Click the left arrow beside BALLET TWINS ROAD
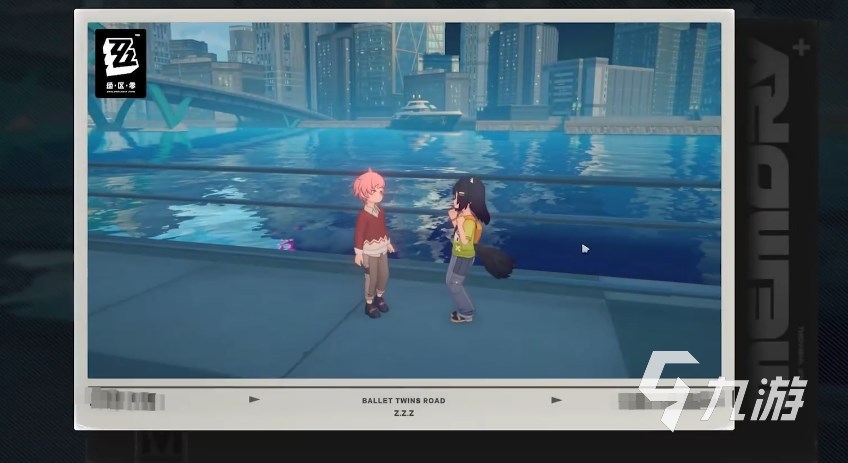This screenshot has width=848, height=463. 254,400
